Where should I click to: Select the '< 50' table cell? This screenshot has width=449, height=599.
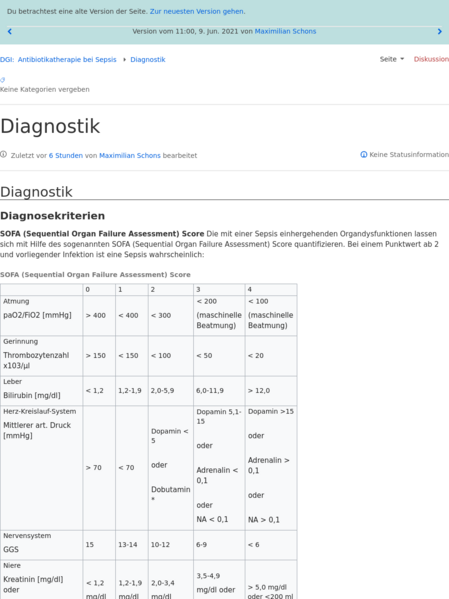point(219,356)
